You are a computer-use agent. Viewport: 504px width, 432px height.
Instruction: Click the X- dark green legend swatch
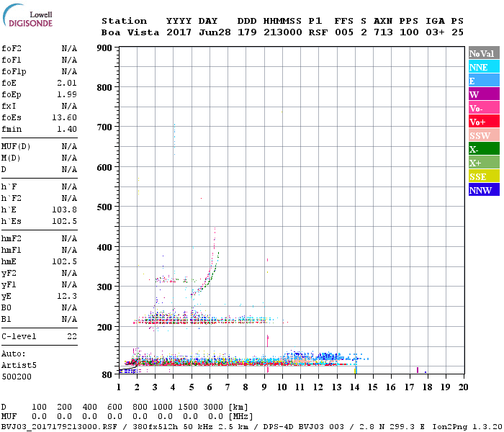tap(484, 149)
